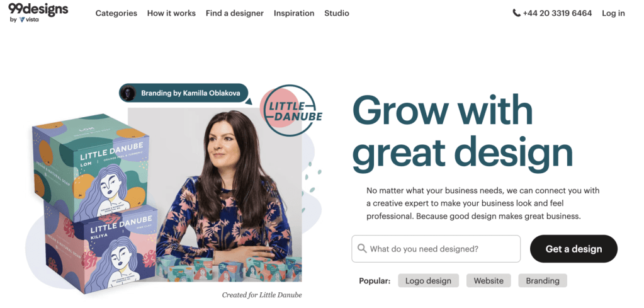Open How it works page

(171, 13)
